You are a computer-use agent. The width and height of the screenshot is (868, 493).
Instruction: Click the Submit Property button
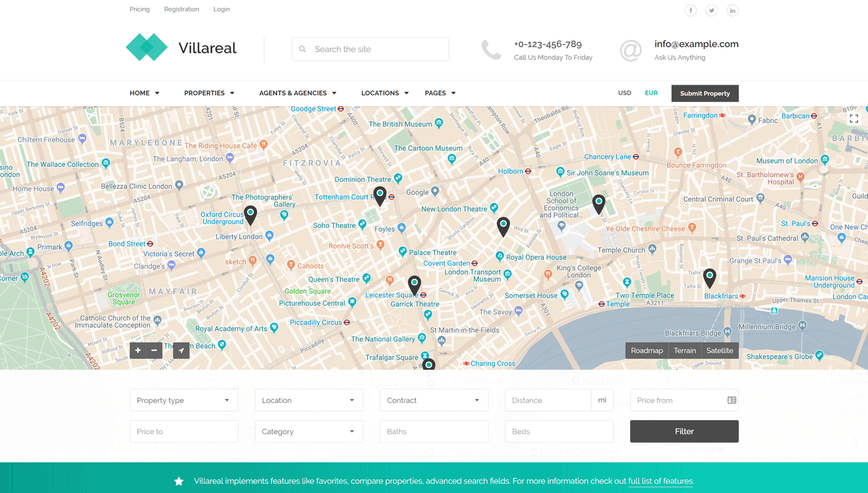(705, 93)
